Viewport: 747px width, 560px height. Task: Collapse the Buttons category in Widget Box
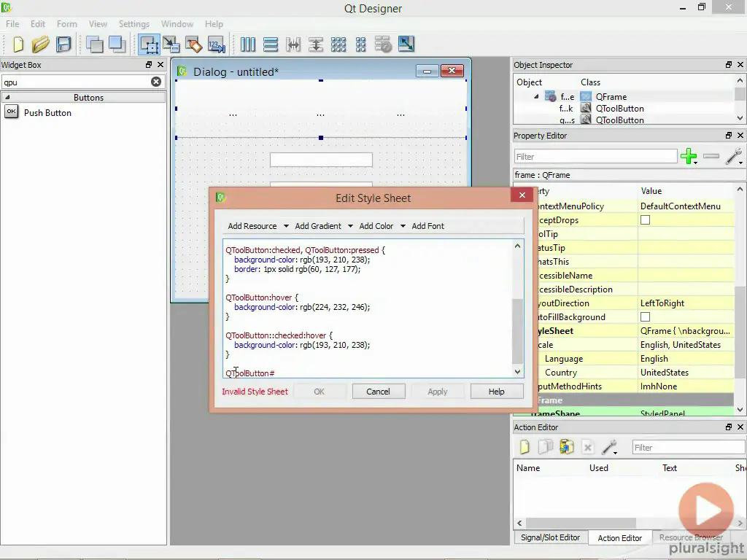pyautogui.click(x=9, y=97)
